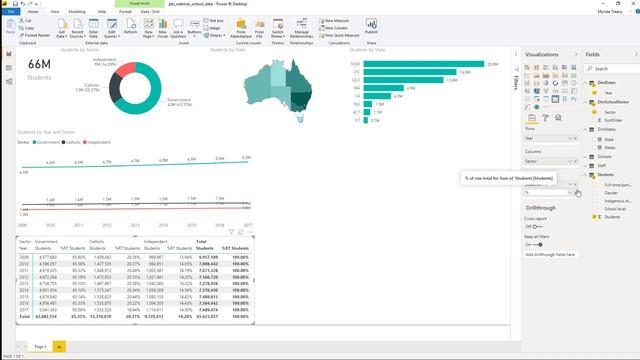
Task: Click the Fields search box
Action: click(612, 69)
